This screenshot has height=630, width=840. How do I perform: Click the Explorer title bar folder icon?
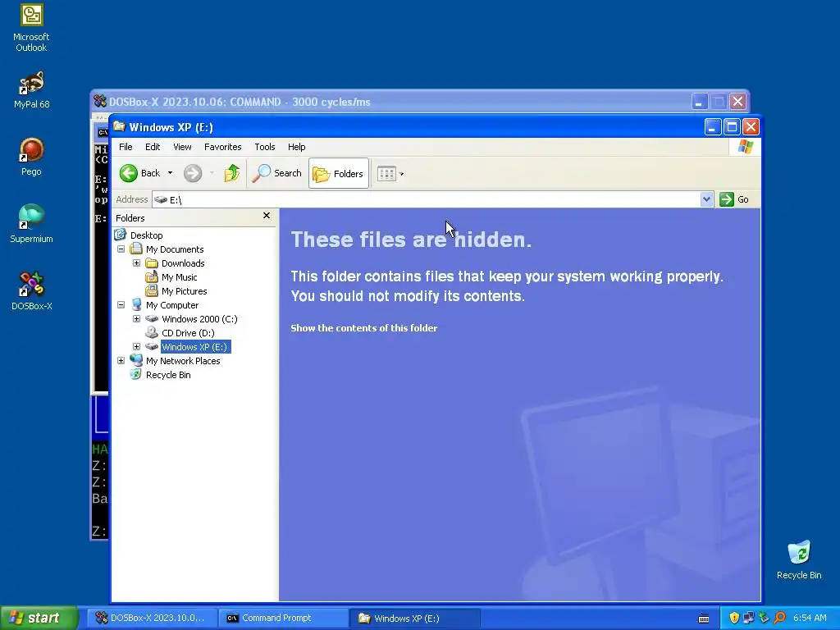120,126
